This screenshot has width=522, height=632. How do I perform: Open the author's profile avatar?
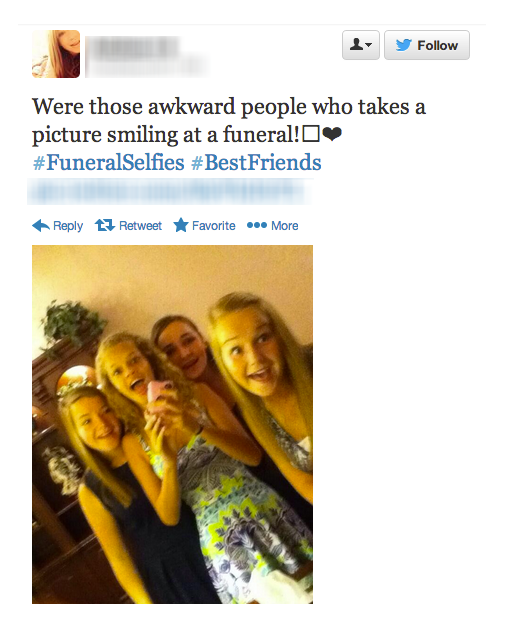(x=56, y=54)
